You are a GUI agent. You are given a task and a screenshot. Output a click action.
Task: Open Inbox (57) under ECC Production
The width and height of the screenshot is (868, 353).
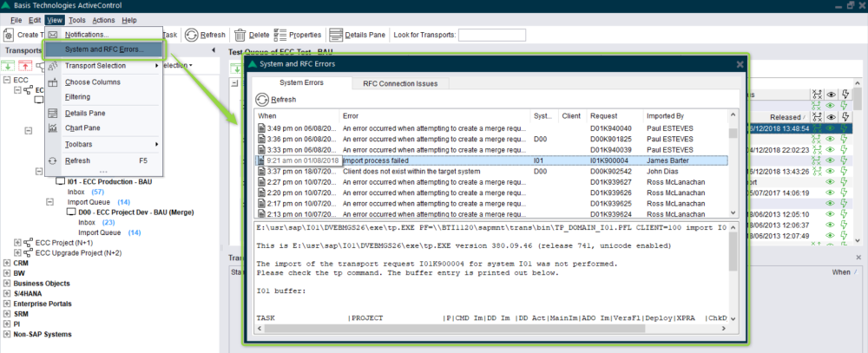(x=86, y=192)
